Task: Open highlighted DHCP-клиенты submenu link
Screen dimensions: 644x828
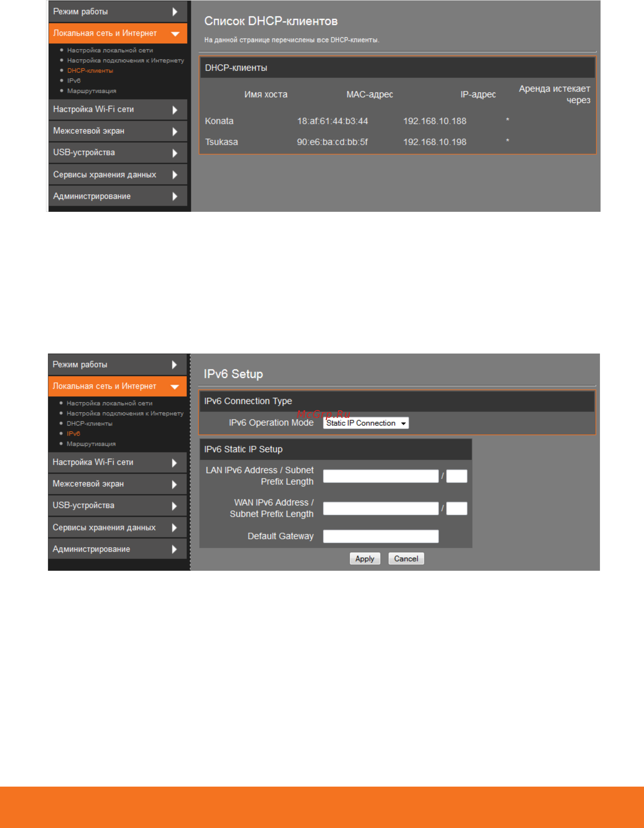Action: coord(90,71)
